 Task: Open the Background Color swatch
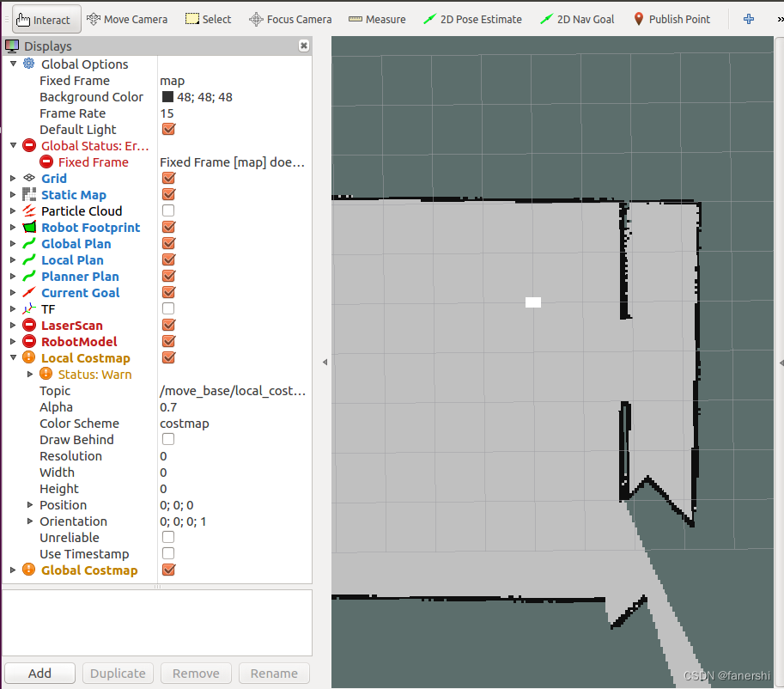[x=167, y=96]
